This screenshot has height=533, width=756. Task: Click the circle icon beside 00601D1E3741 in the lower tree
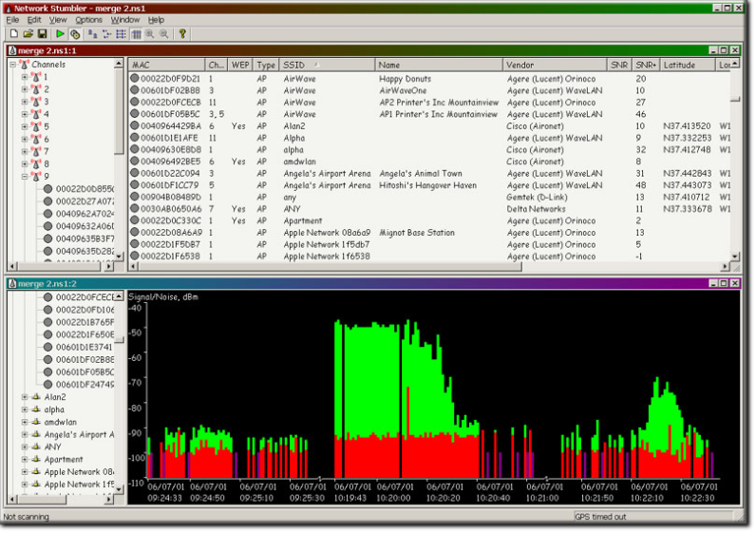pyautogui.click(x=47, y=347)
